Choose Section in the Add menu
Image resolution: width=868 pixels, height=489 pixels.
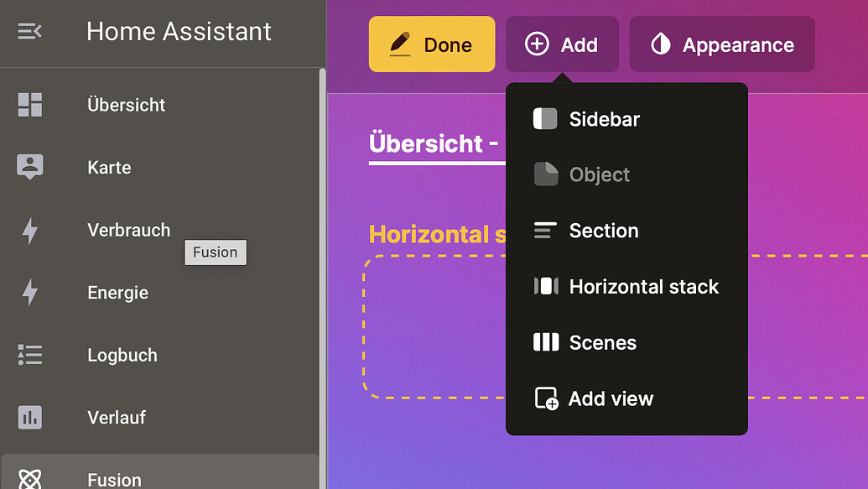pos(602,231)
